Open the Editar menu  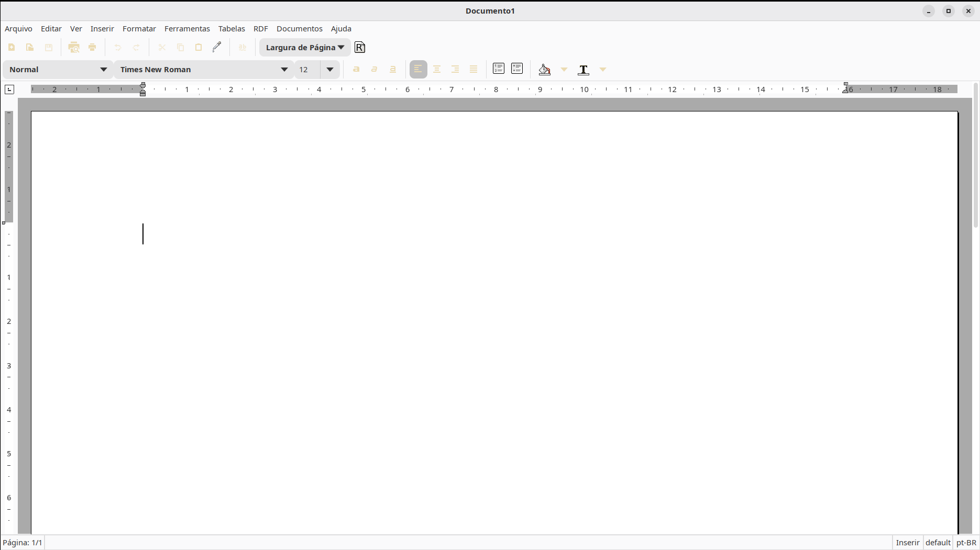click(51, 29)
